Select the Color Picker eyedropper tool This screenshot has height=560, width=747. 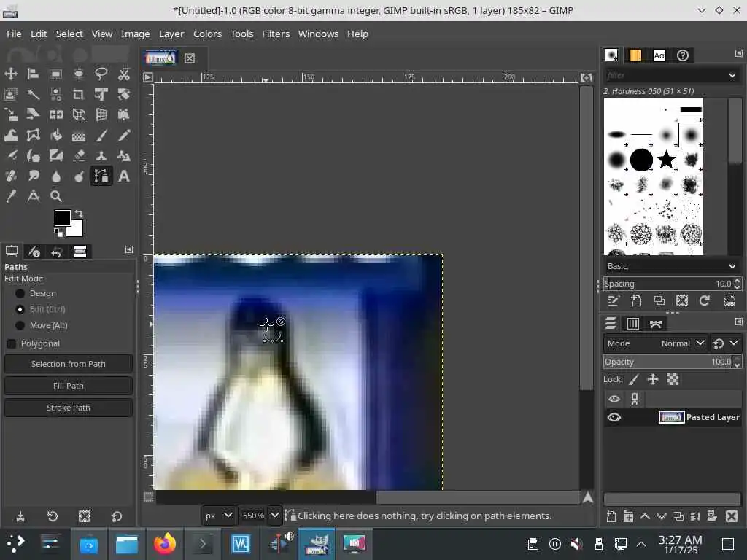pos(10,196)
